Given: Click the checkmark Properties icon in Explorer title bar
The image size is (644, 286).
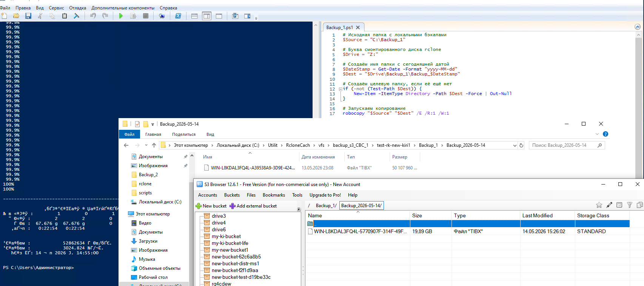Looking at the screenshot, I should tap(137, 124).
